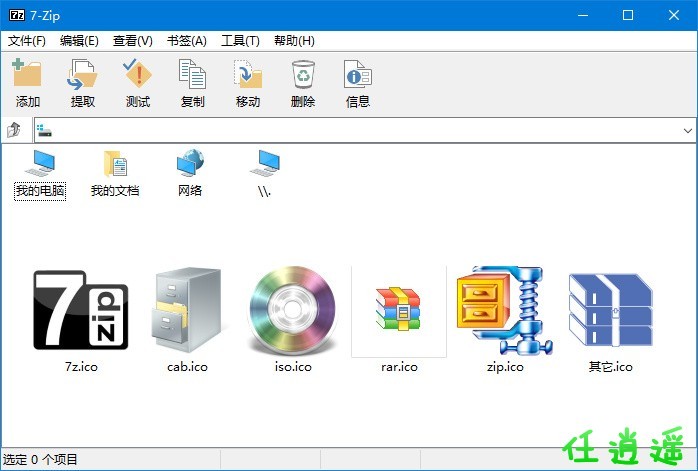
Task: Click the iso.ico file name label
Action: (x=293, y=367)
